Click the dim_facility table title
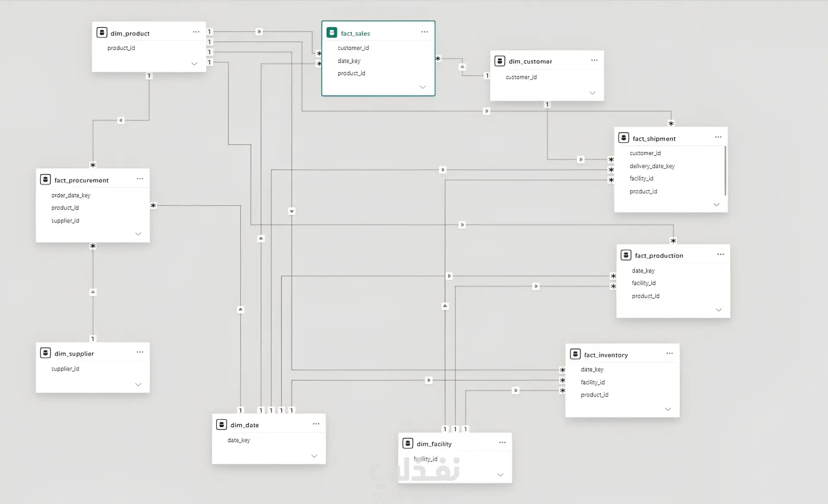The height and width of the screenshot is (504, 828). (434, 444)
